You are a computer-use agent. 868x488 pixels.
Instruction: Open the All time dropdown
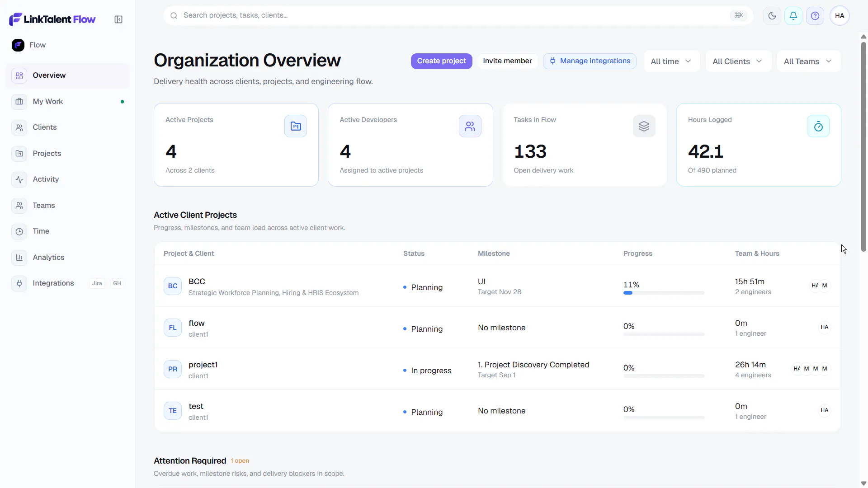tap(672, 61)
